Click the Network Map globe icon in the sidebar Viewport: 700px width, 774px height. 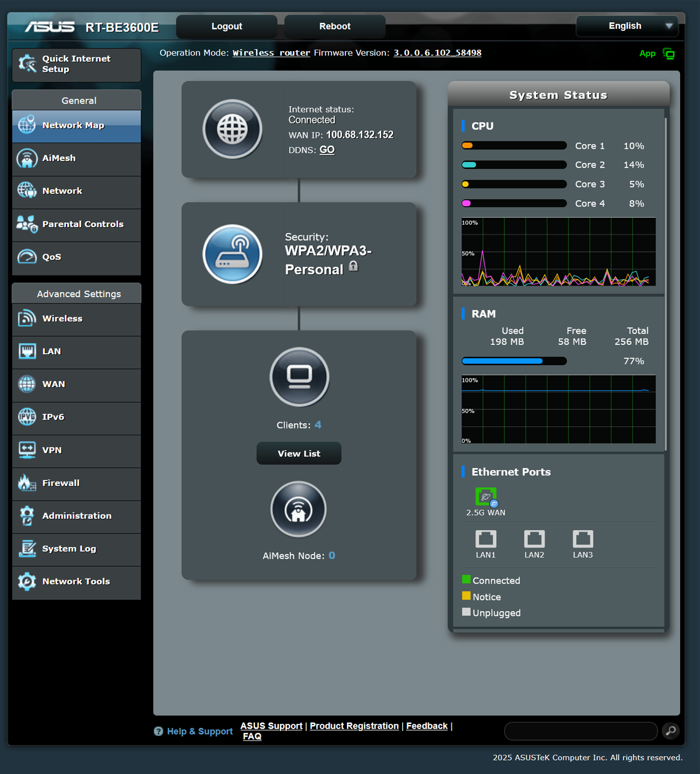point(27,125)
